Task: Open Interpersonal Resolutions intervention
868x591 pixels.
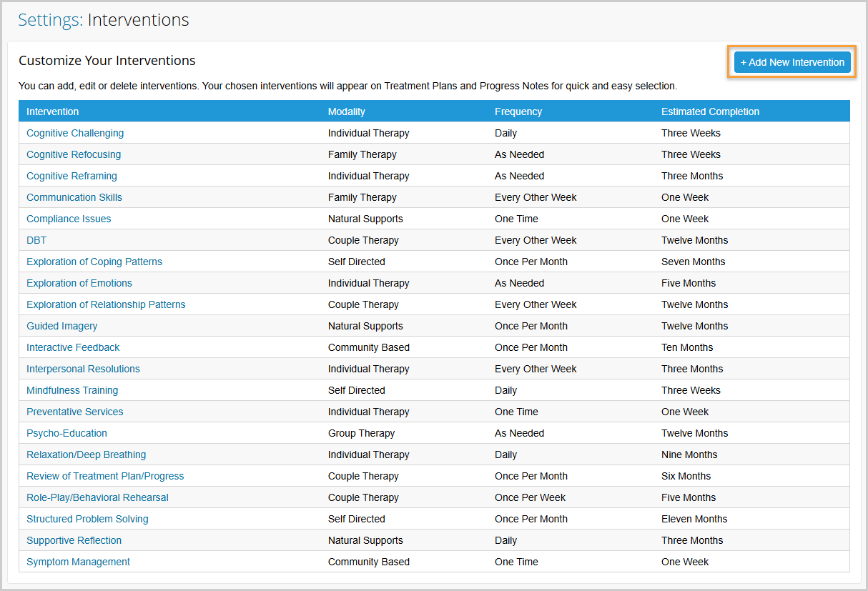Action: click(83, 369)
